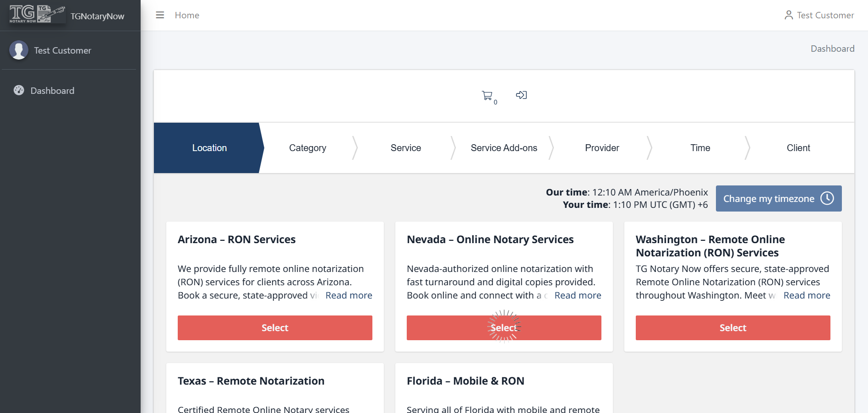Click the Home link in header
The width and height of the screenshot is (868, 413).
point(187,15)
